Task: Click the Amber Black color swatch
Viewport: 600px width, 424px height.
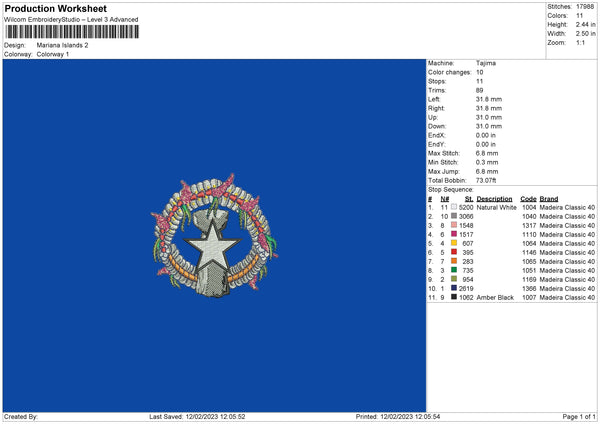Action: point(454,297)
